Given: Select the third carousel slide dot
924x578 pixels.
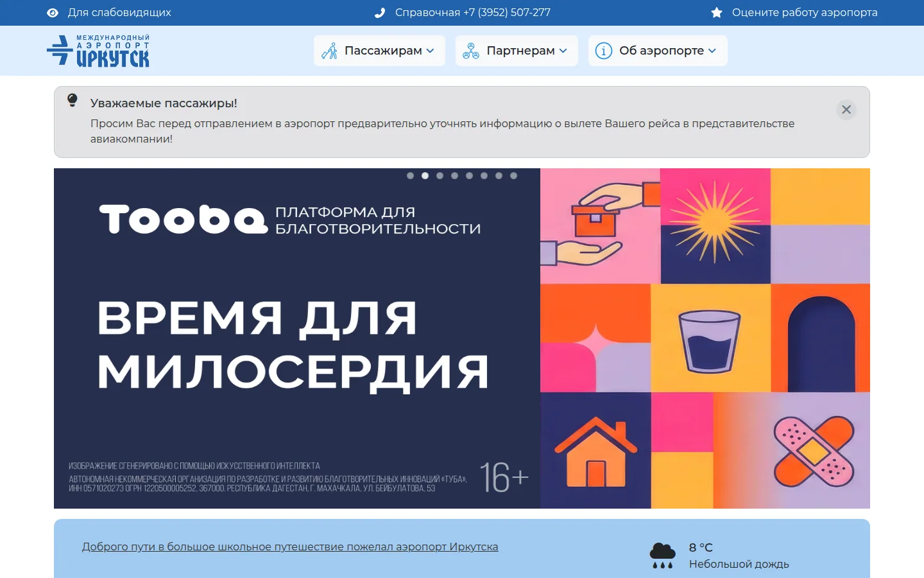Looking at the screenshot, I should [x=440, y=175].
